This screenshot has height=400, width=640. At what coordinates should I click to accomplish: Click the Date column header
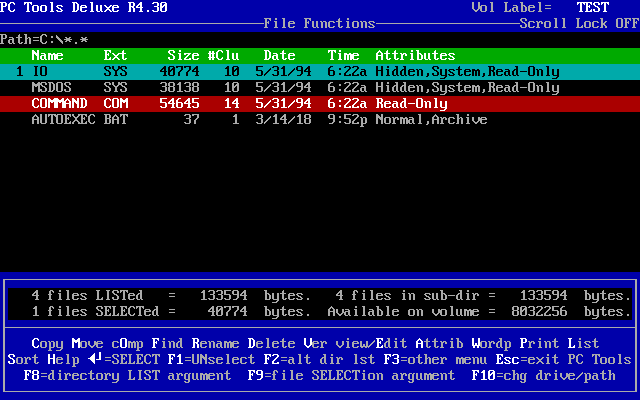pos(280,56)
